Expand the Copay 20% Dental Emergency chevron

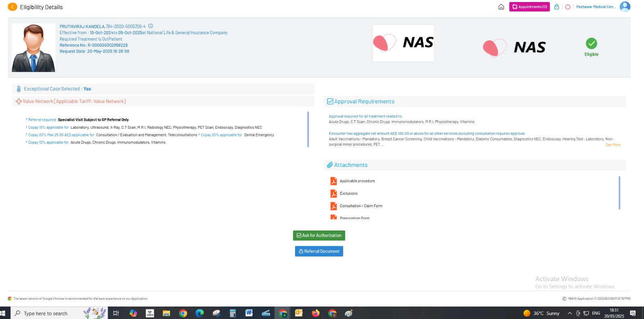199,135
